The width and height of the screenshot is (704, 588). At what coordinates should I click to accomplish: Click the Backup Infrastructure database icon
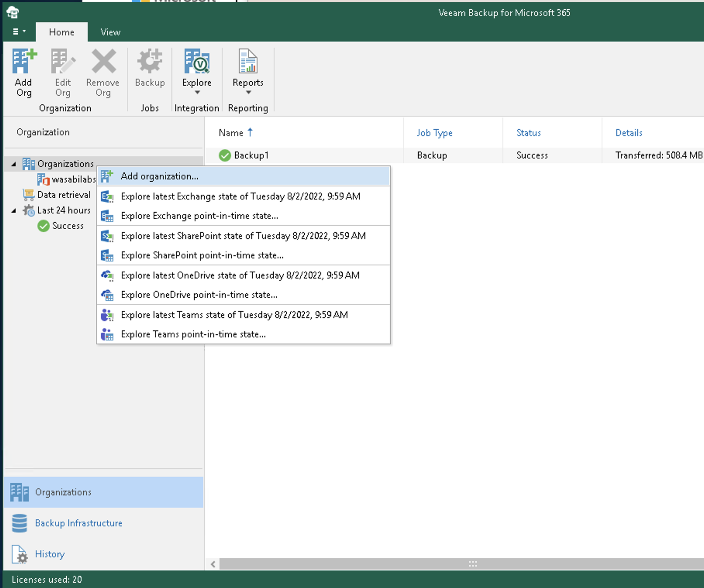[x=19, y=523]
